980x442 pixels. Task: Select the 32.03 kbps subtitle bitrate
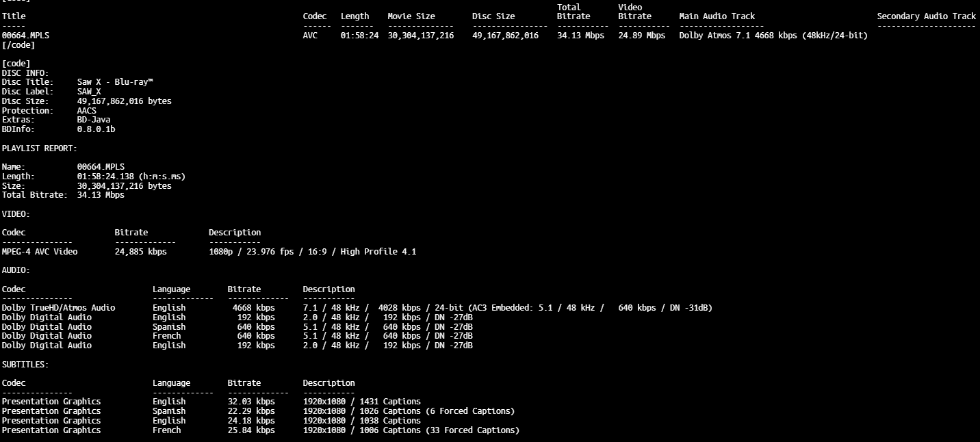coord(250,402)
